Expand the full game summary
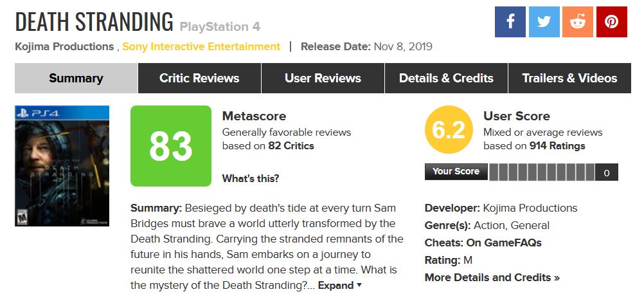The image size is (644, 294). [x=340, y=285]
